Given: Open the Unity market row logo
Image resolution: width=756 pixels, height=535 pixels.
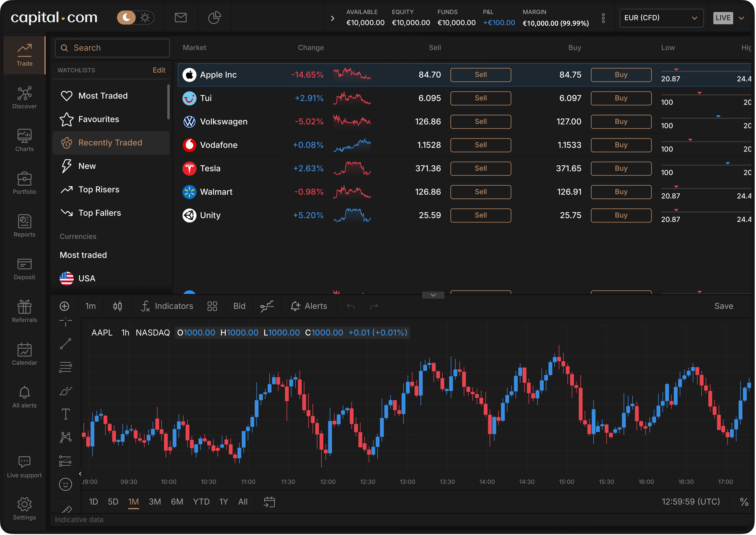Looking at the screenshot, I should 190,216.
